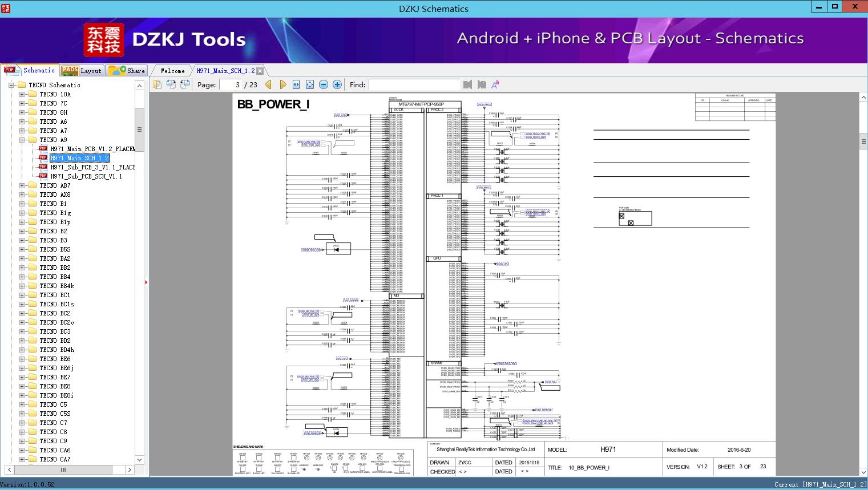Screen dimensions: 868x490
Task: Toggle the match case search icon
Action: coord(495,84)
